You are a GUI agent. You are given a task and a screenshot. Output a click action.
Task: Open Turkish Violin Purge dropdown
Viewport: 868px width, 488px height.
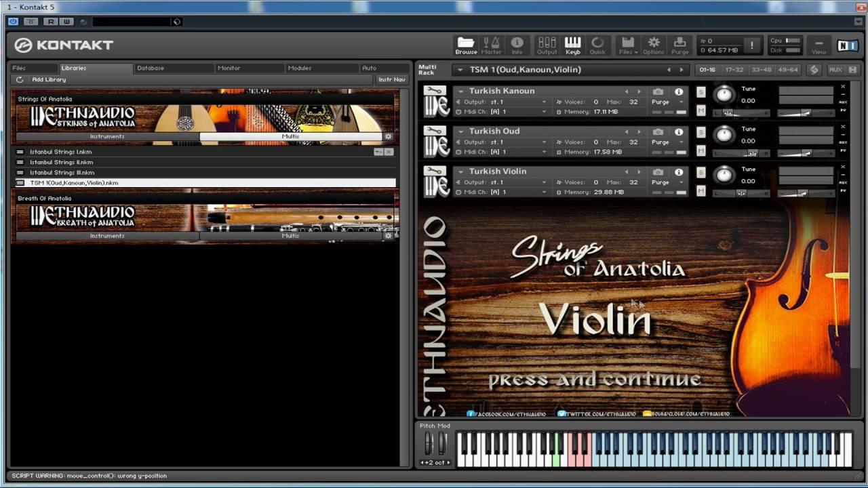668,182
